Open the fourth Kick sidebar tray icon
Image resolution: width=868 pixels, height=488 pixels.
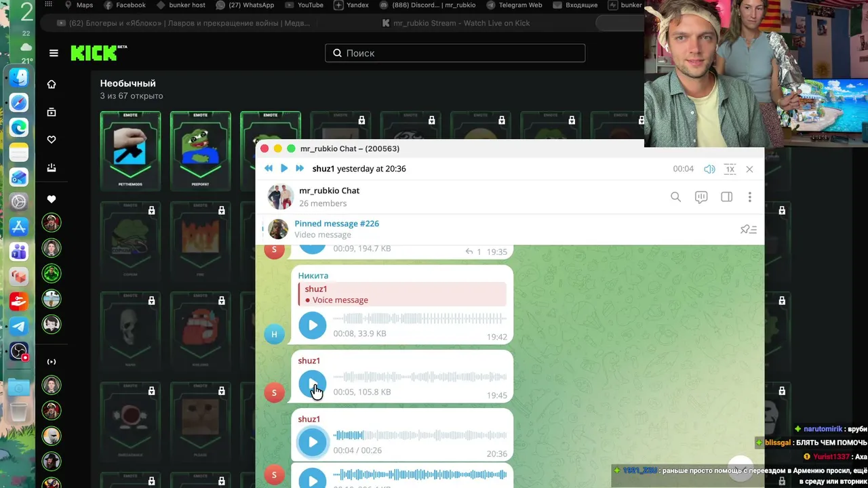point(52,168)
